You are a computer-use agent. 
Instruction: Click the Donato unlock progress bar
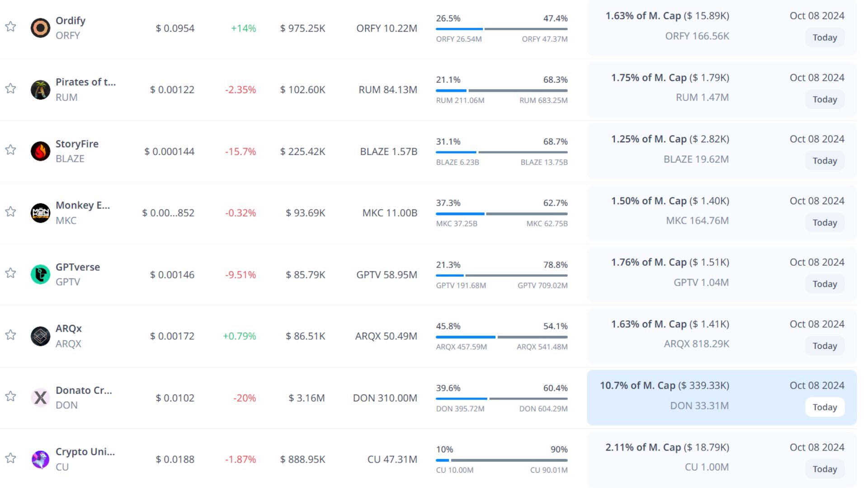pos(501,399)
